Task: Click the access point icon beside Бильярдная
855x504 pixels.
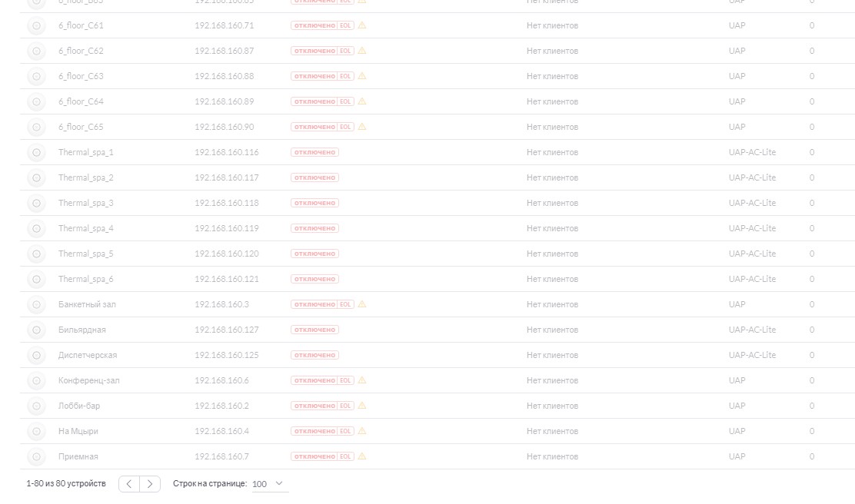Action: [37, 330]
